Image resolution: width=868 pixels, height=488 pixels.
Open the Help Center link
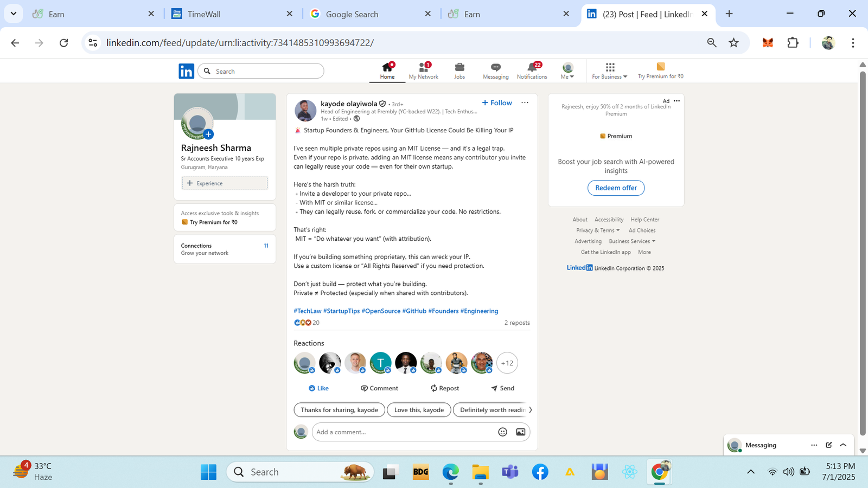[x=644, y=220]
